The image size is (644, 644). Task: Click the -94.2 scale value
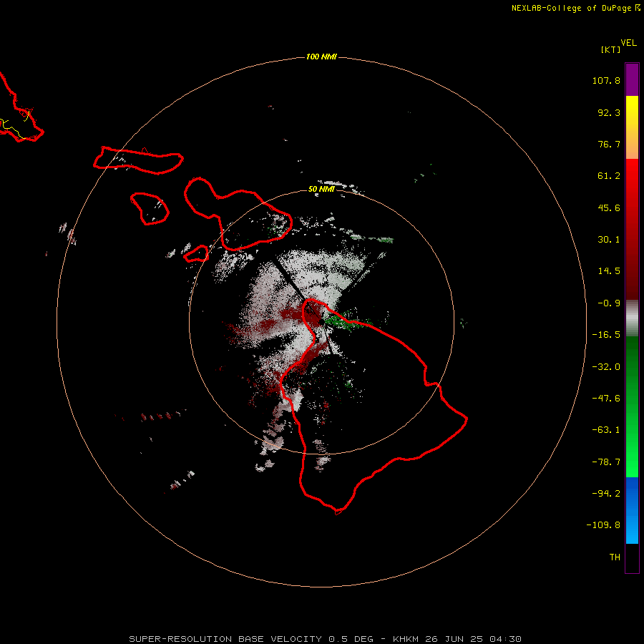pos(606,493)
